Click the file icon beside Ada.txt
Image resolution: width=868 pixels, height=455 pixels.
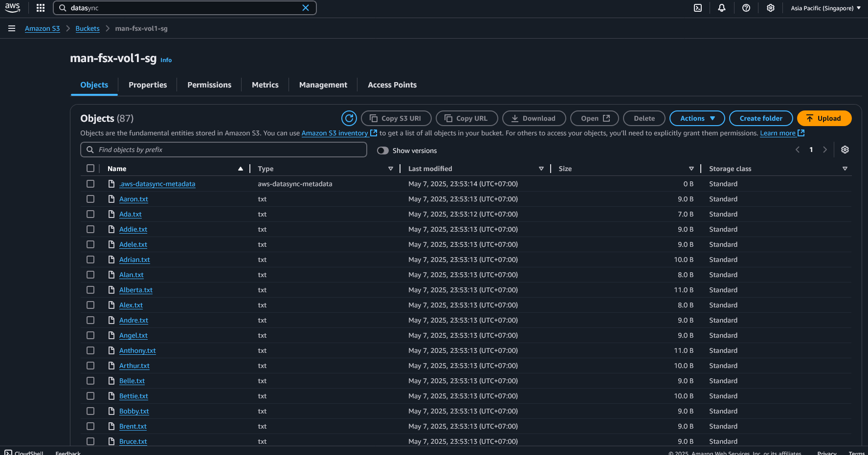tap(111, 214)
